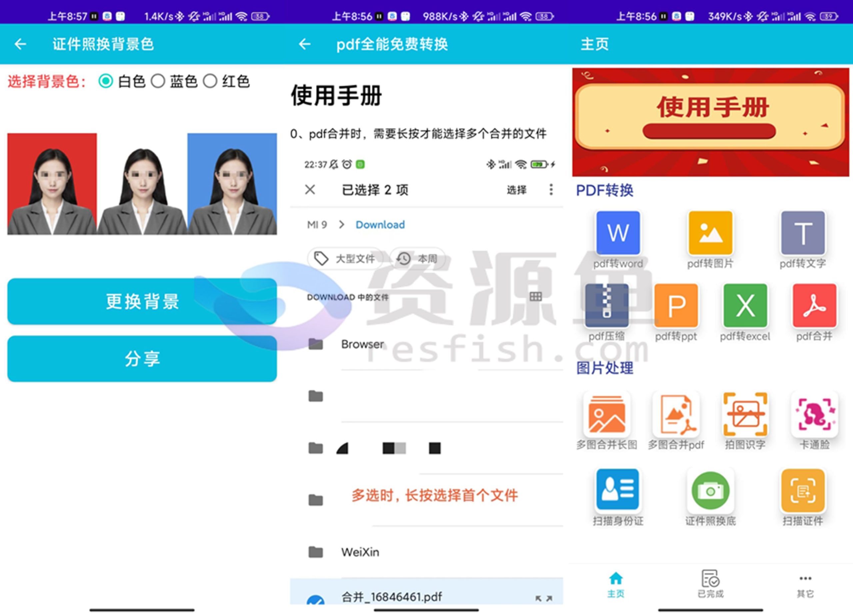Tap the 分享 button

[142, 358]
